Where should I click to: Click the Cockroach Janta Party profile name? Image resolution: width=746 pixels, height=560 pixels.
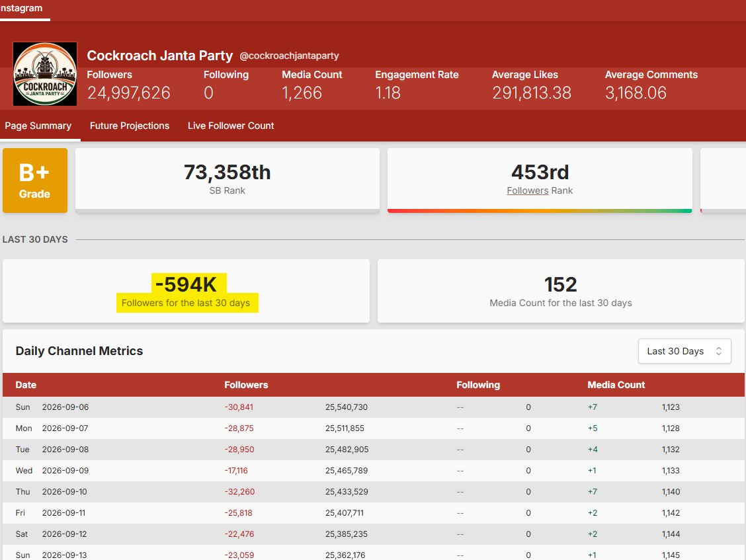(160, 56)
